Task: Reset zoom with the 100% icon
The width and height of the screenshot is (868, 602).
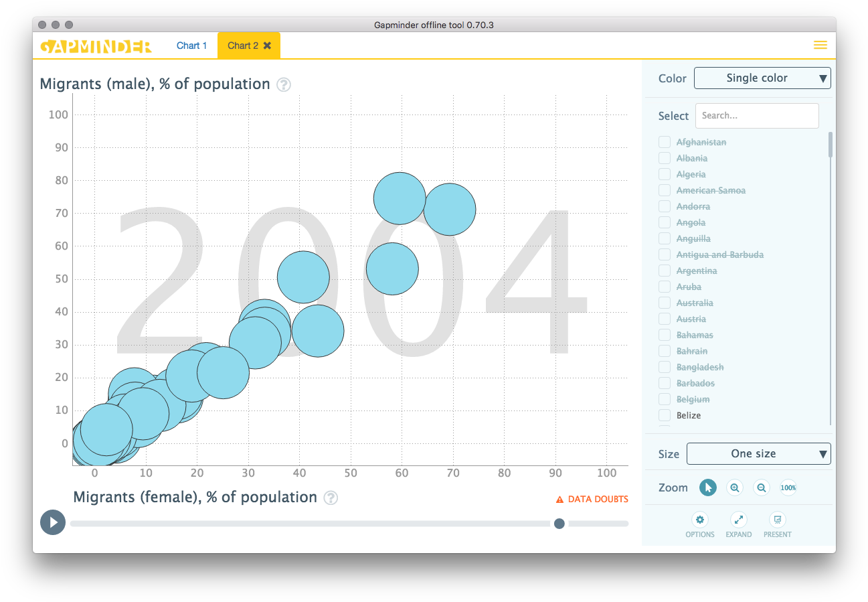Action: click(x=788, y=487)
